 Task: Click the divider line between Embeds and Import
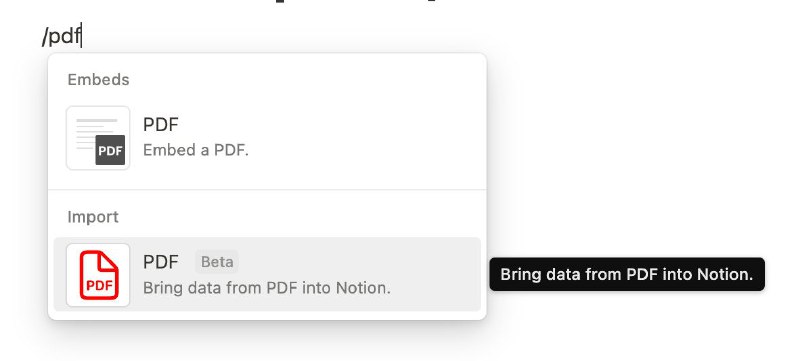point(267,190)
